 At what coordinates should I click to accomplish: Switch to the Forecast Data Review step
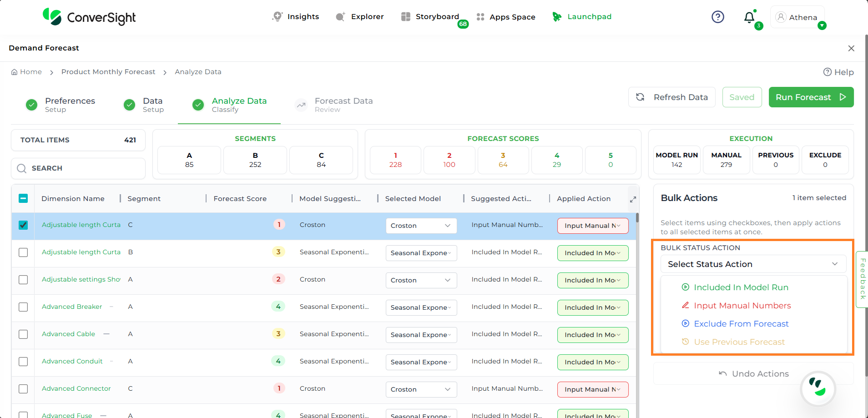[x=343, y=105]
